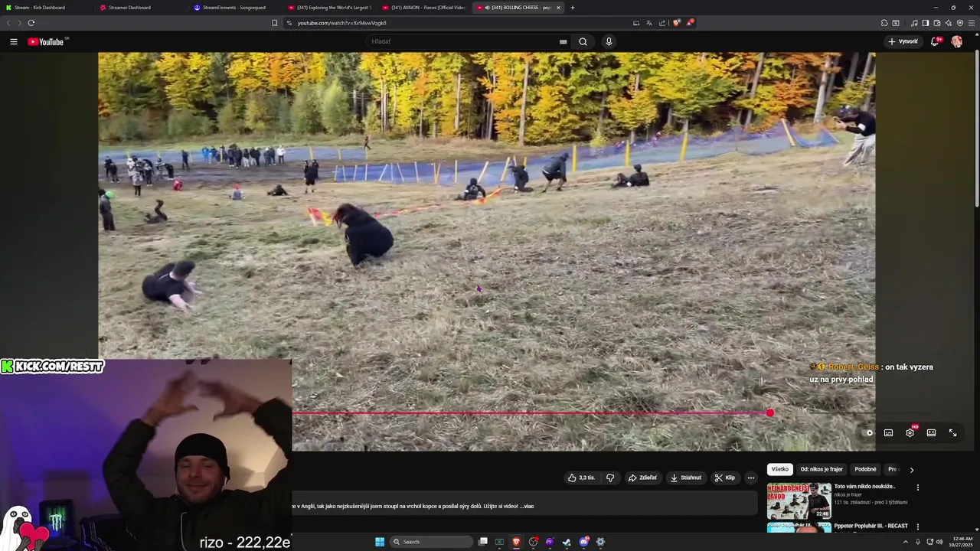Bookmark this page in address bar

[x=274, y=23]
